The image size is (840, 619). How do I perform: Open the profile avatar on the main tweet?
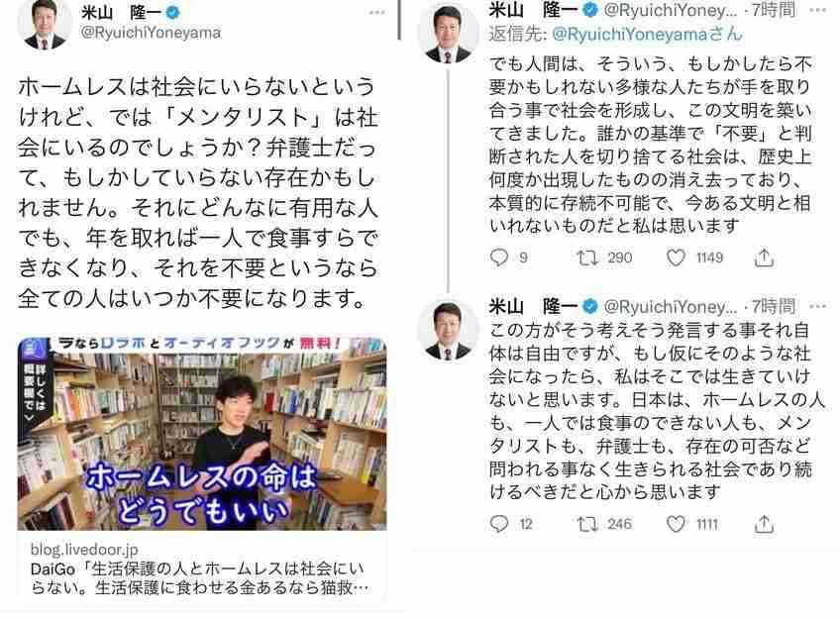44,24
